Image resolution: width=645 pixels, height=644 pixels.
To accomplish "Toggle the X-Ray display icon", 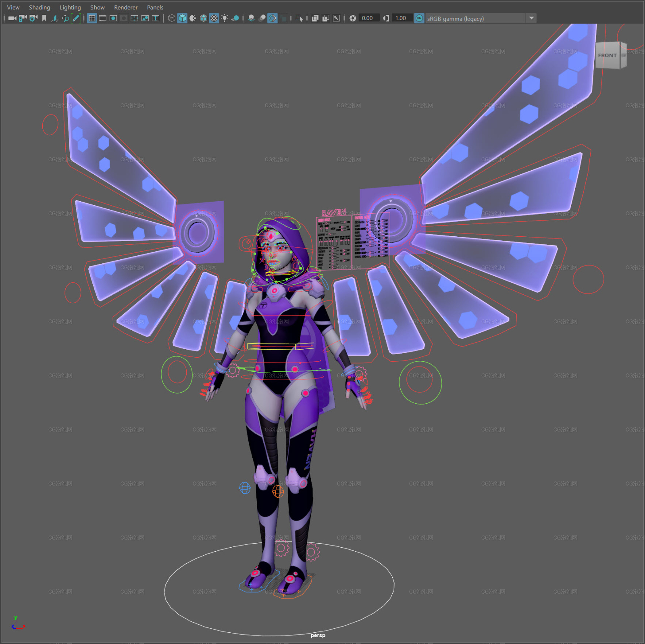I will 315,18.
